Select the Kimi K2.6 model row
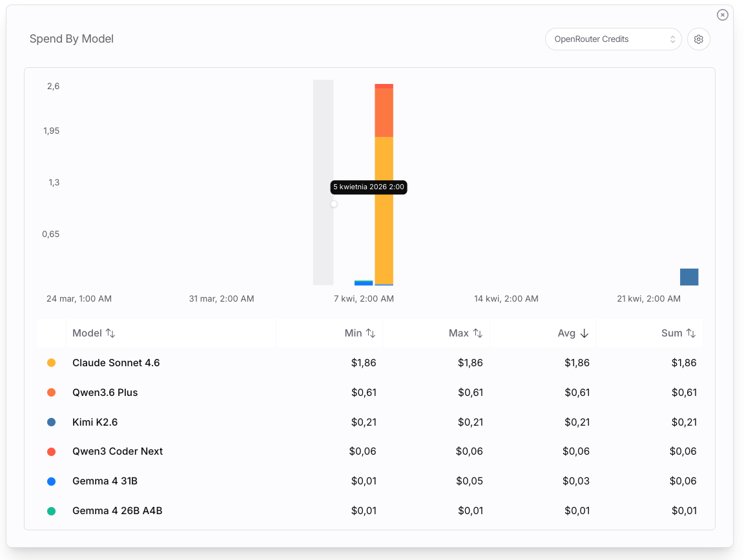 point(95,422)
